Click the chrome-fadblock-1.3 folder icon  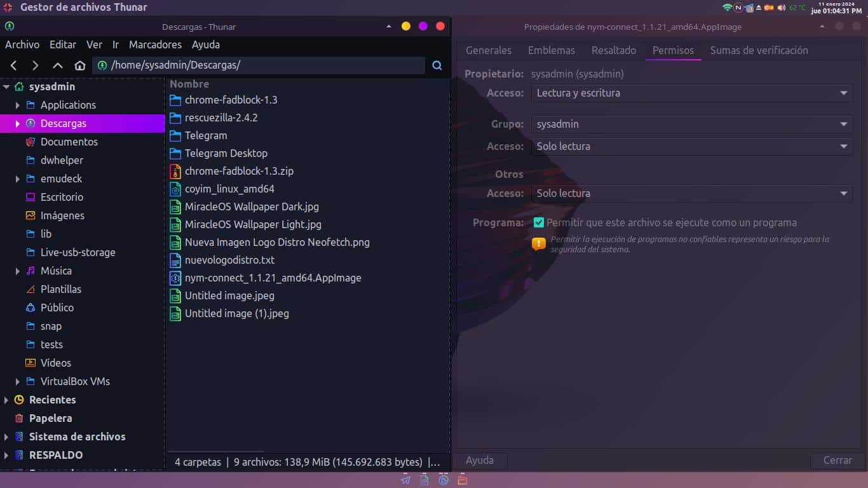pyautogui.click(x=175, y=100)
